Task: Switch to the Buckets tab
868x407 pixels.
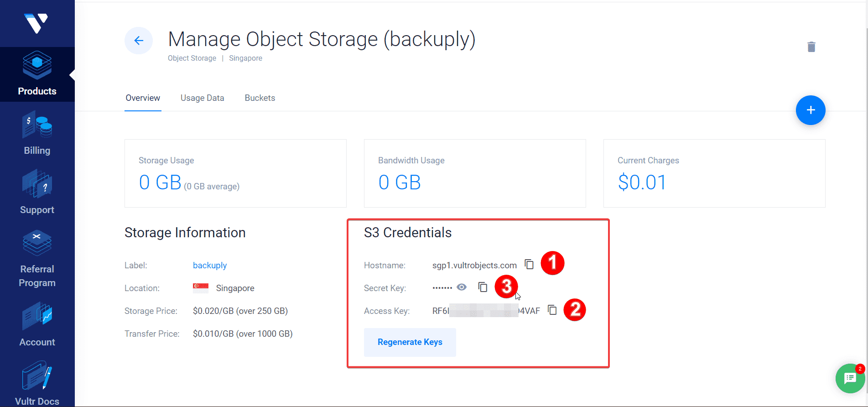Action: [x=260, y=98]
